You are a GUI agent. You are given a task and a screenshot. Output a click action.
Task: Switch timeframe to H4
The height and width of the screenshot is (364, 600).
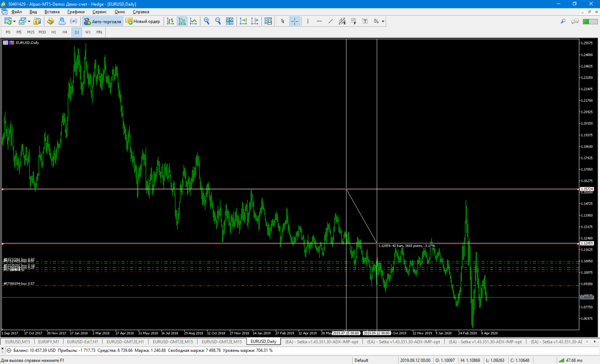[x=65, y=32]
